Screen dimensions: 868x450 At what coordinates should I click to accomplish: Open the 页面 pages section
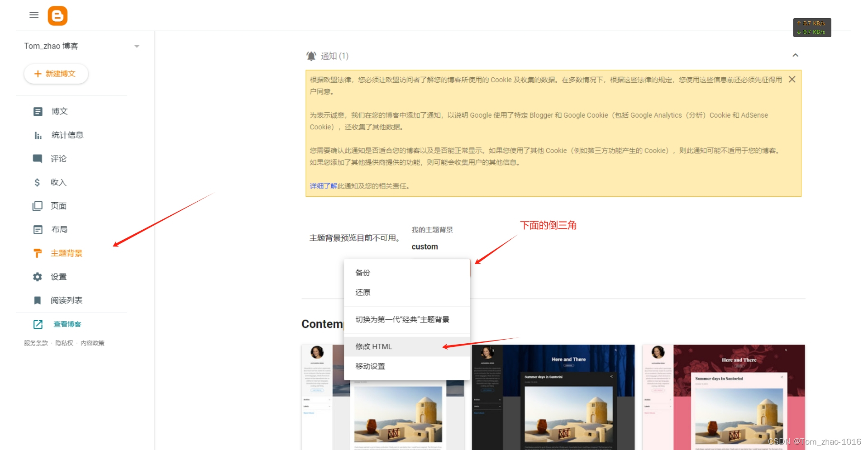point(58,206)
